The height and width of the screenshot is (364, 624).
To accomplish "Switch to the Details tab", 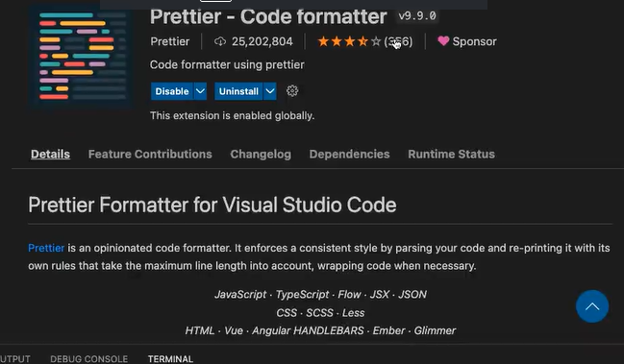I will [x=51, y=155].
